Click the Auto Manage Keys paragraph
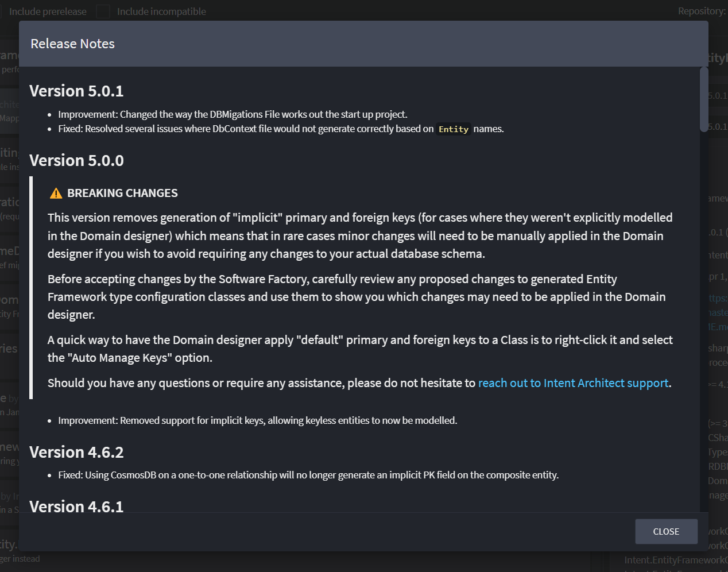Image resolution: width=728 pixels, height=572 pixels. click(360, 349)
